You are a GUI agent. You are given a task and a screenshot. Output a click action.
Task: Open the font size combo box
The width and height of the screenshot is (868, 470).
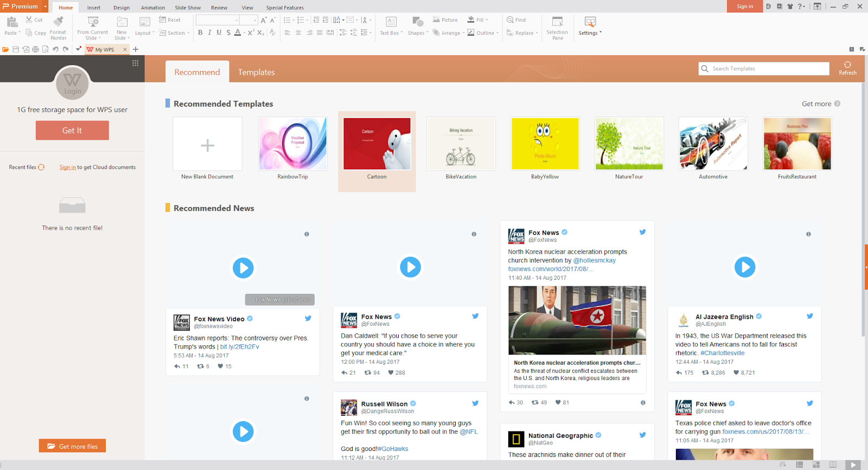pyautogui.click(x=249, y=20)
